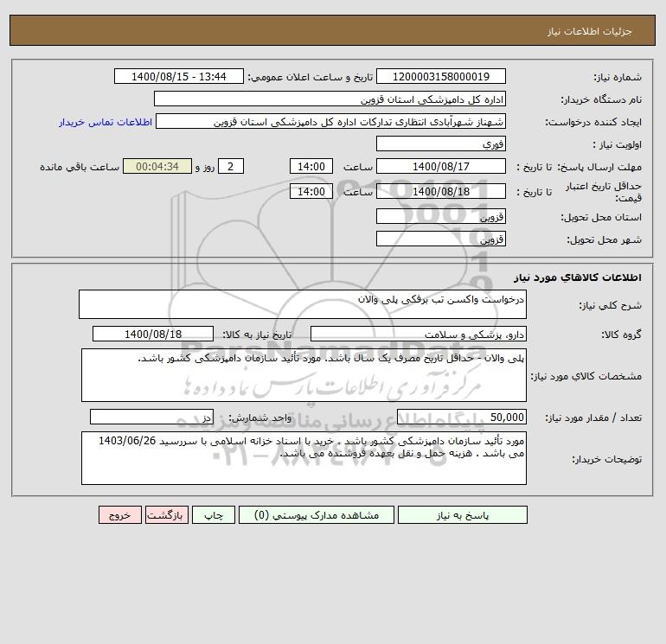
Task: Click delivery city field 'قزوین'
Action: coord(441,239)
